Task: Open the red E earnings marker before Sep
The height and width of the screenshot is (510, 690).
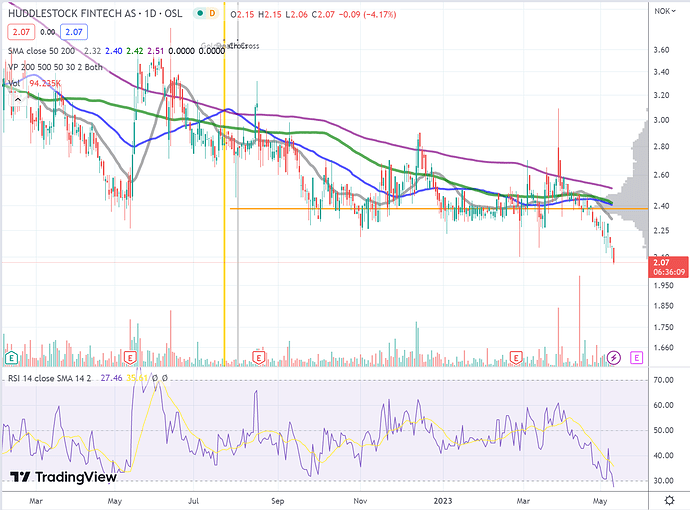Action: [259, 357]
